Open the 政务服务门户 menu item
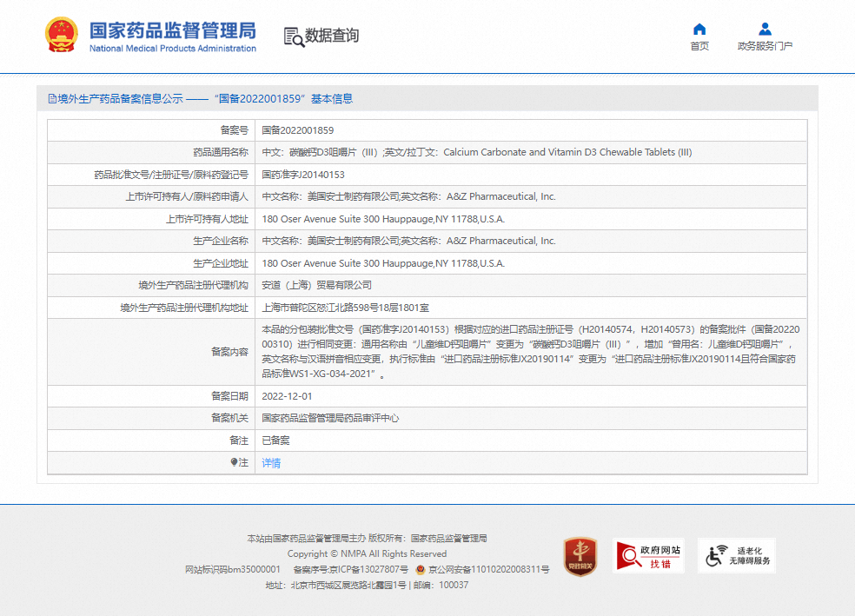 coord(765,46)
